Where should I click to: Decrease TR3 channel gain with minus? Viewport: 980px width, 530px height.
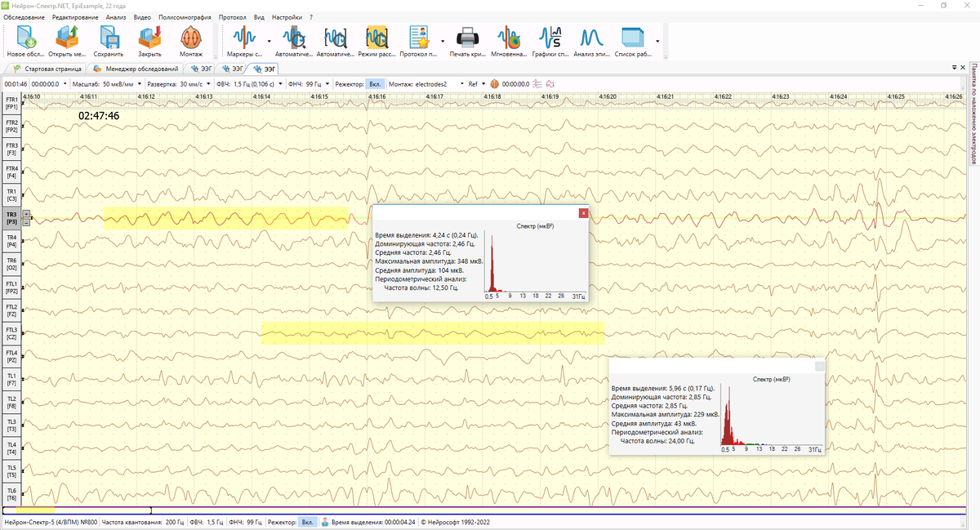26,221
